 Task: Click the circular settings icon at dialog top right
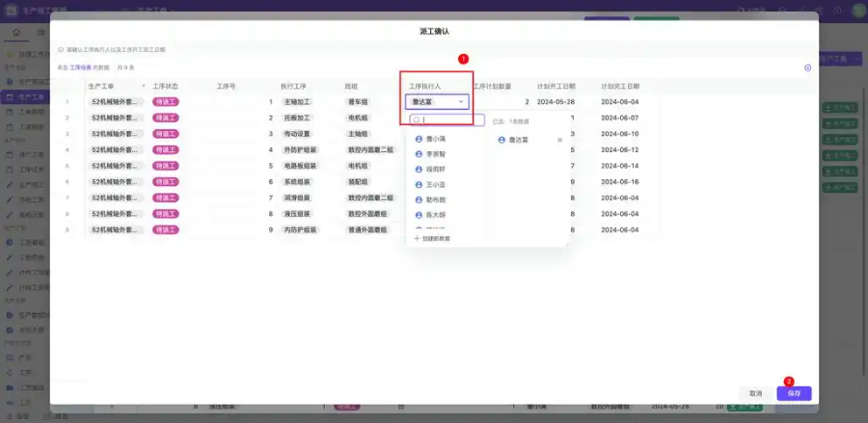coord(807,67)
